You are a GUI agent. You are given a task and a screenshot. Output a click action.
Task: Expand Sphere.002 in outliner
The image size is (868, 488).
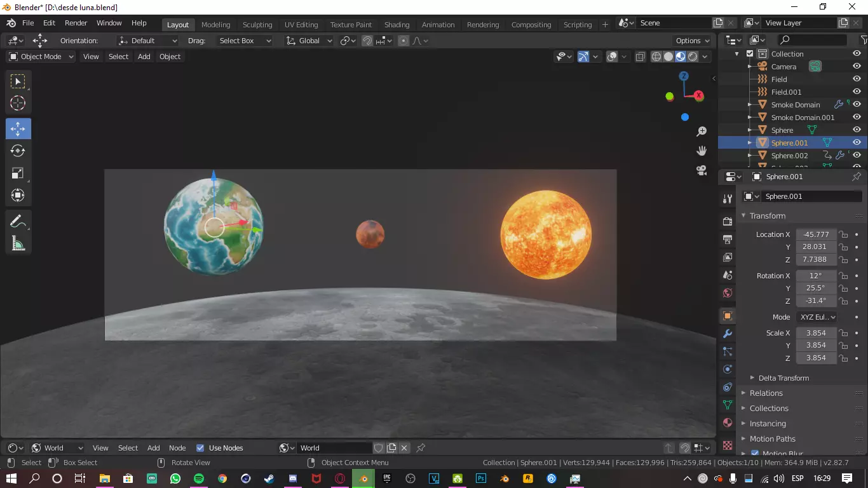tap(750, 156)
